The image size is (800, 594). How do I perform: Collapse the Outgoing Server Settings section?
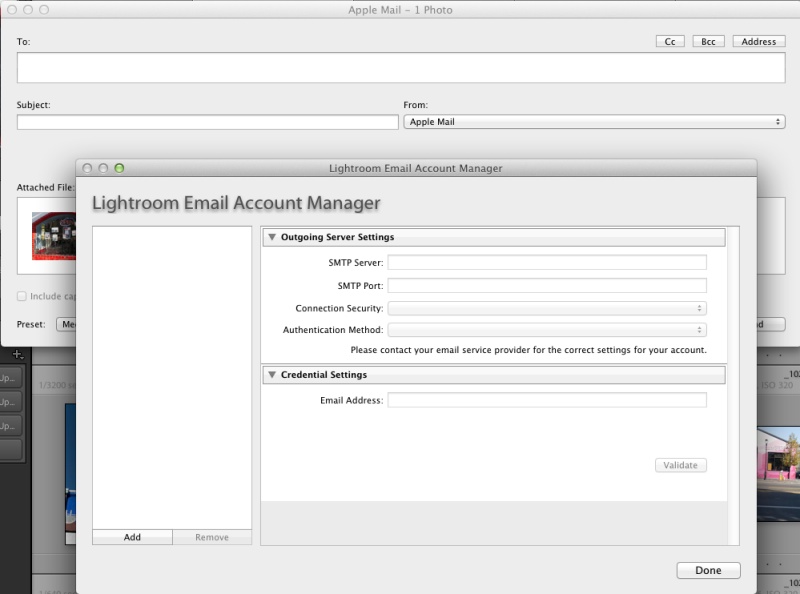(272, 237)
